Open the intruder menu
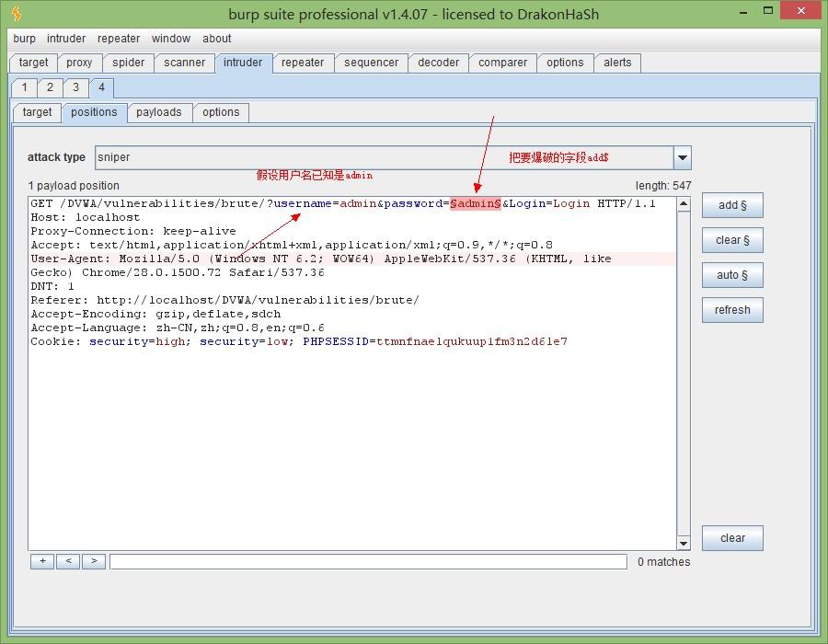828x644 pixels. [x=66, y=39]
